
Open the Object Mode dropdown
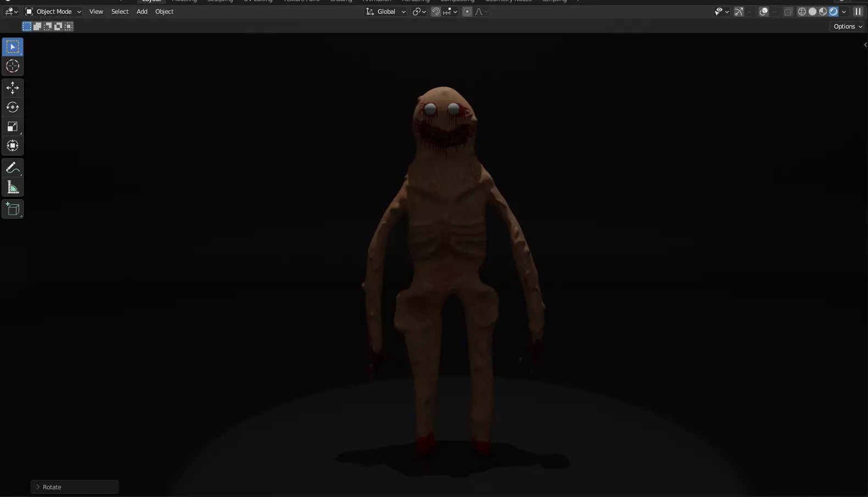(x=53, y=12)
